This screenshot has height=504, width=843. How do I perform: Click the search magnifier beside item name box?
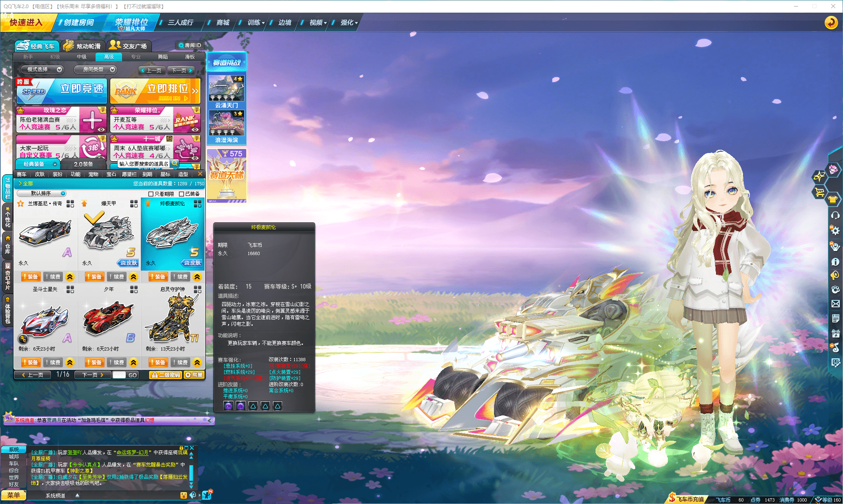pos(175,164)
